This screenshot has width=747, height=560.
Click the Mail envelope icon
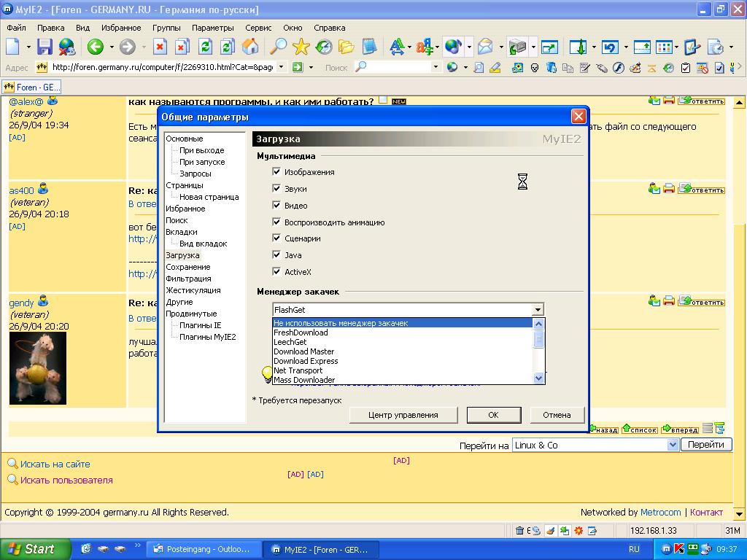(x=485, y=47)
